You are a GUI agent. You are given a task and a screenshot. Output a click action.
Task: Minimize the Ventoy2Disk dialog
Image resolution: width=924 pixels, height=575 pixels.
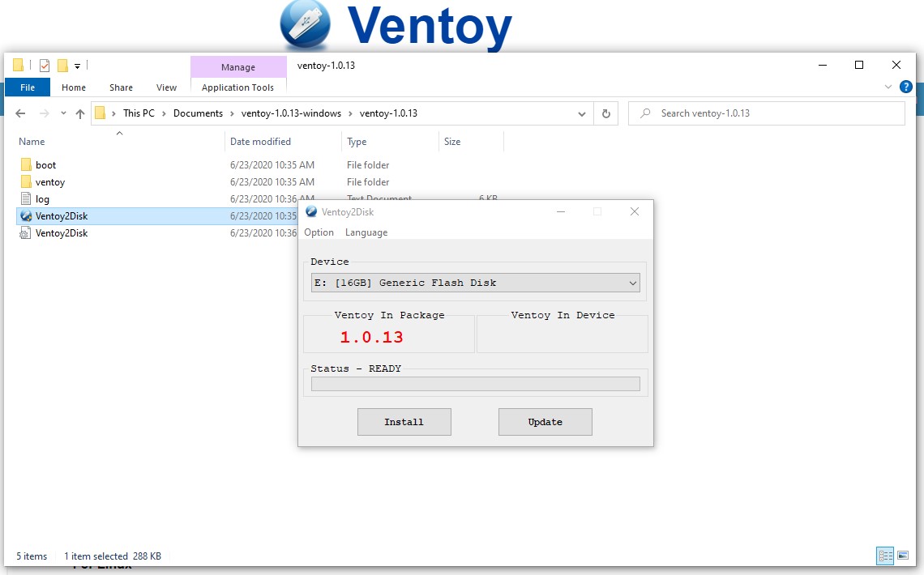561,212
